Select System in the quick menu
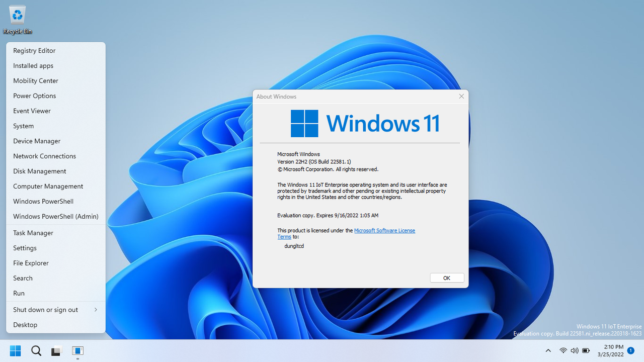644x362 pixels. (x=56, y=126)
